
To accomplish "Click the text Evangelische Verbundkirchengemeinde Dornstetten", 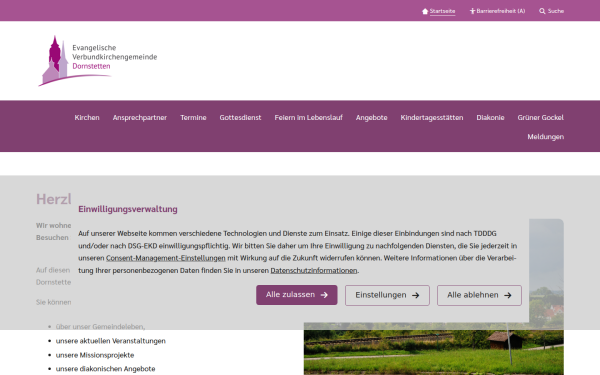I will (x=114, y=57).
